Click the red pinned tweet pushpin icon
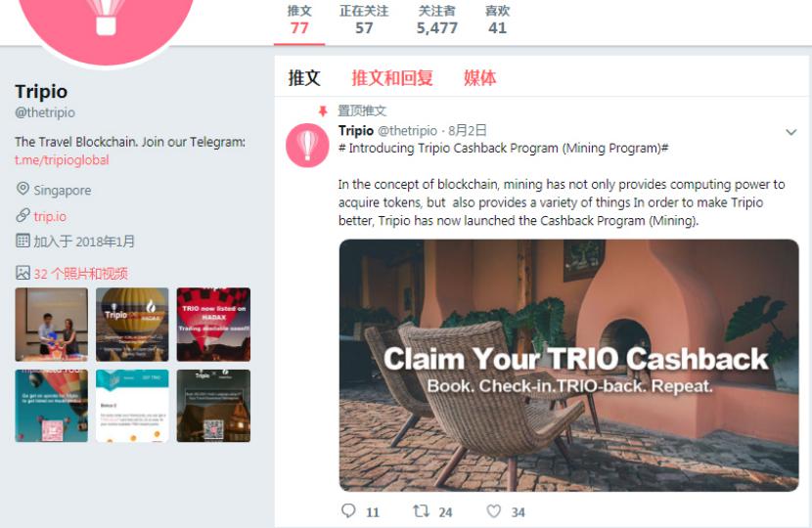 (323, 110)
